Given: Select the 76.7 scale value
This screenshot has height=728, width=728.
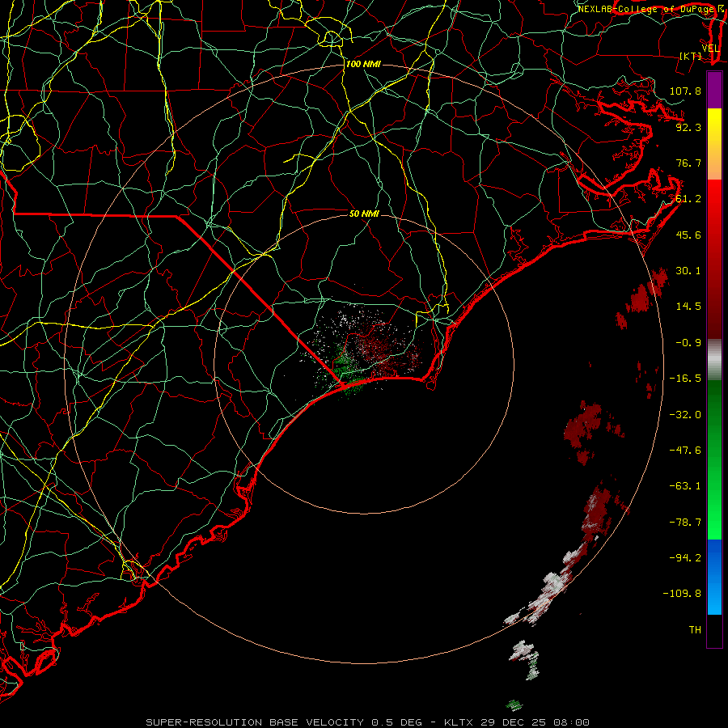Looking at the screenshot, I should tap(688, 163).
